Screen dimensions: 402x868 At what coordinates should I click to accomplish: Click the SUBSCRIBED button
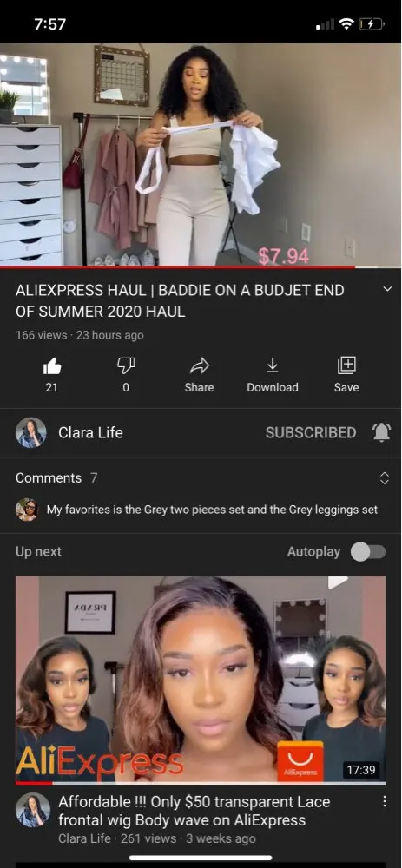[311, 432]
